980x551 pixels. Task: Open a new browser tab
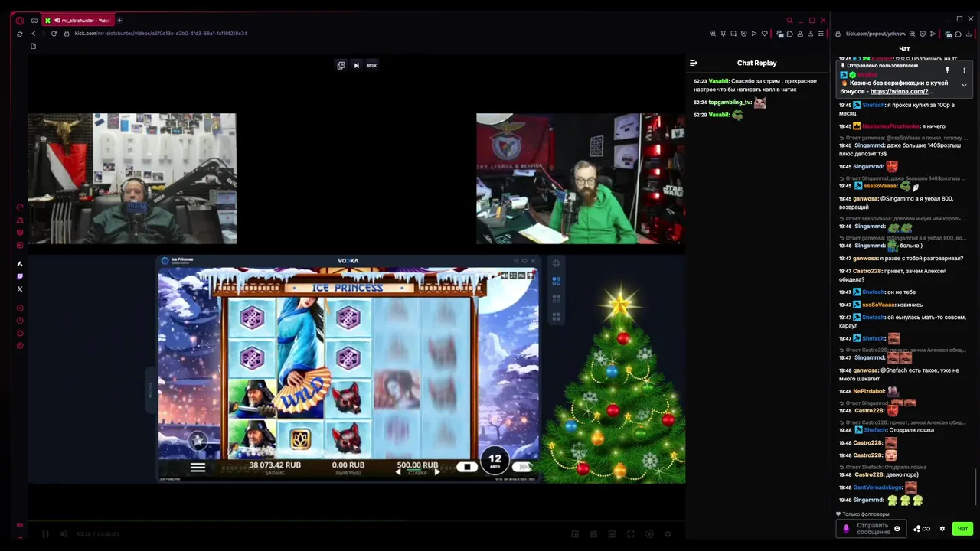(x=119, y=20)
